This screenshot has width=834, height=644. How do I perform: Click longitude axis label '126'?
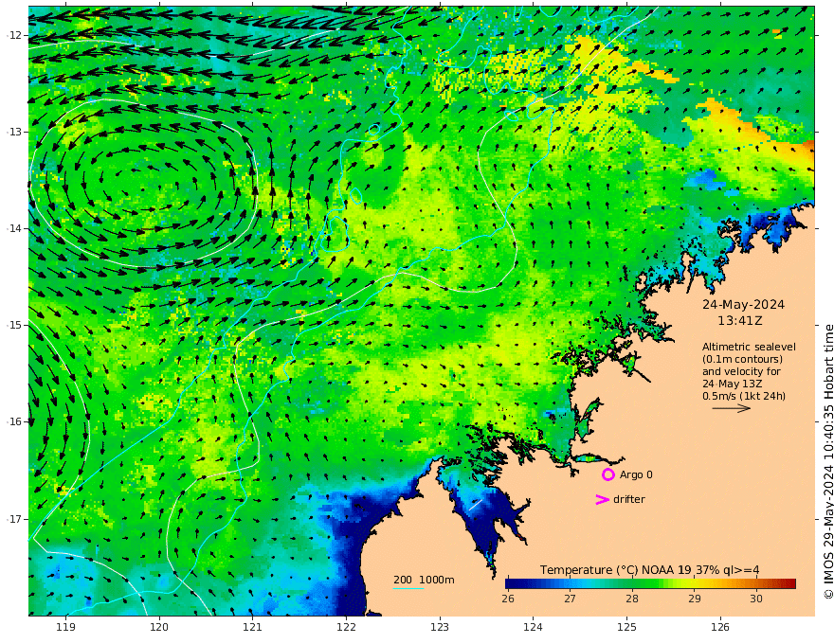coord(720,627)
